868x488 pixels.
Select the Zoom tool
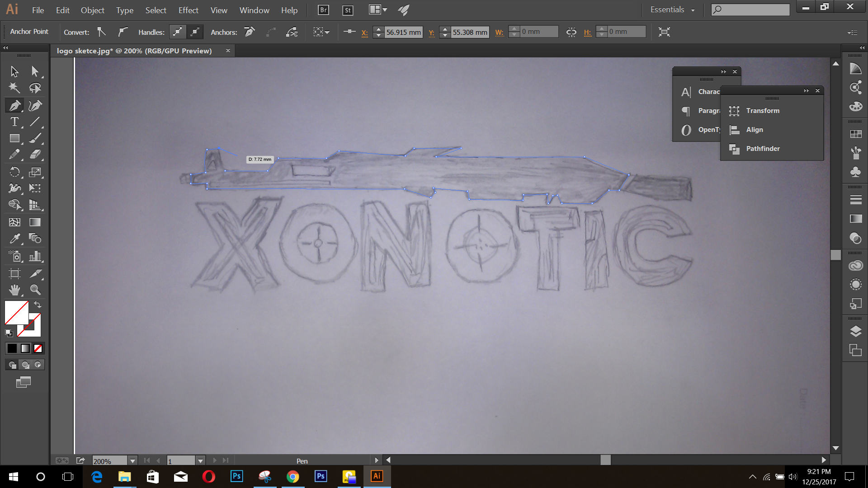coord(35,290)
